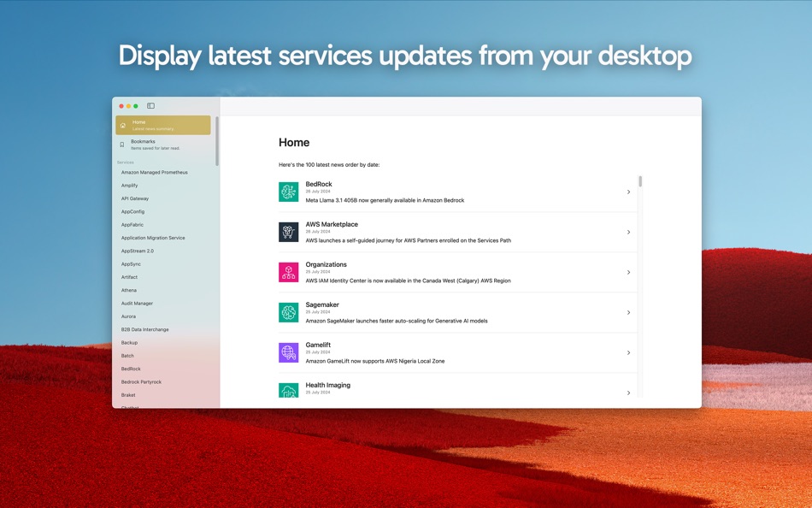This screenshot has height=508, width=812.
Task: Open AWS Partners Services Path headline
Action: point(408,240)
